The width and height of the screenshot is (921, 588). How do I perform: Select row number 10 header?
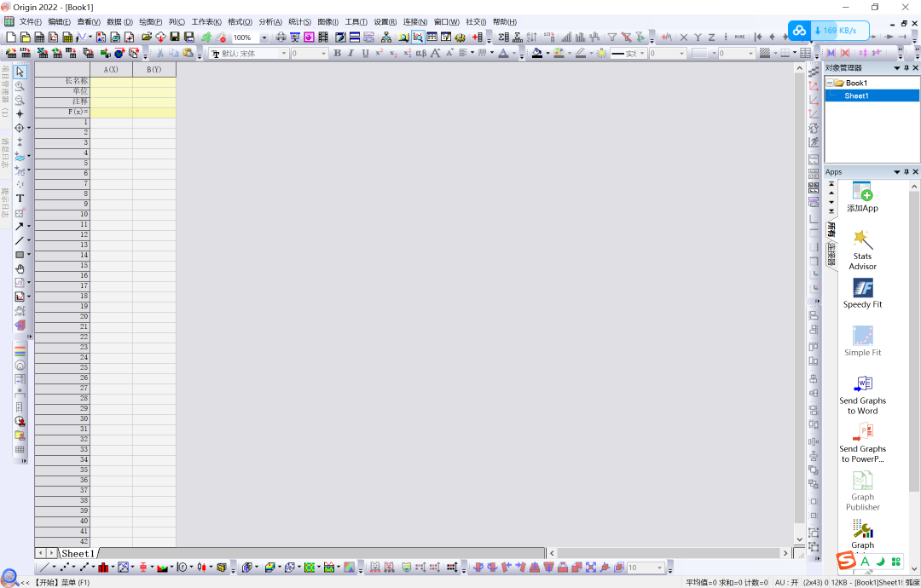click(62, 214)
